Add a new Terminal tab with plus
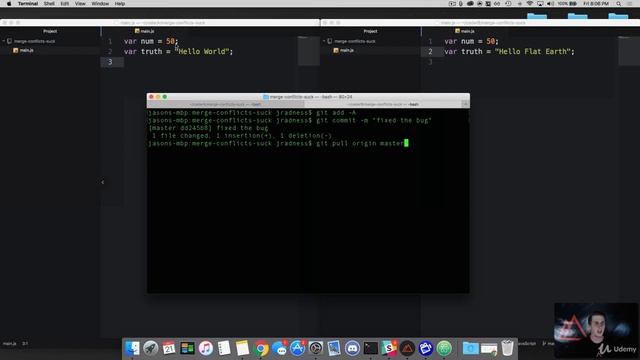 [465, 104]
